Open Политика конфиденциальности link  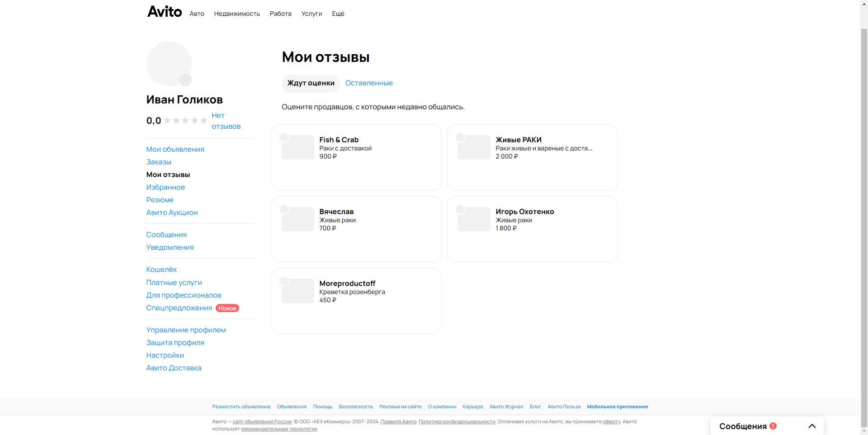457,421
